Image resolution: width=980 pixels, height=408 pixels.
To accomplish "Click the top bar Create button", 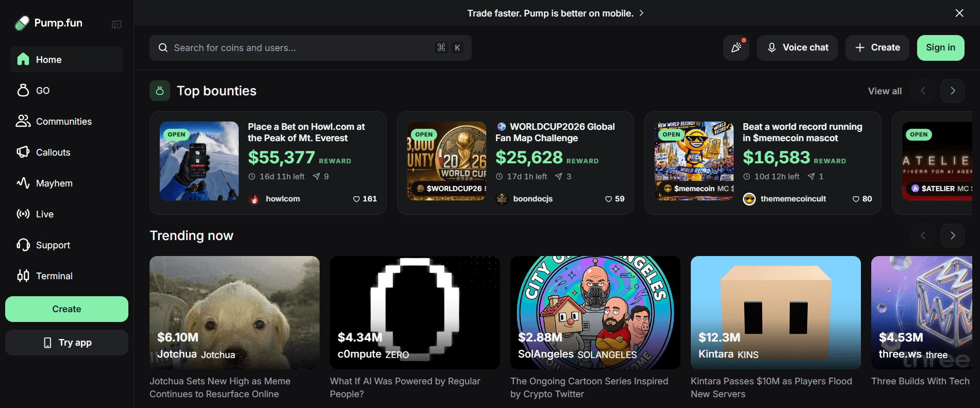I will [877, 48].
